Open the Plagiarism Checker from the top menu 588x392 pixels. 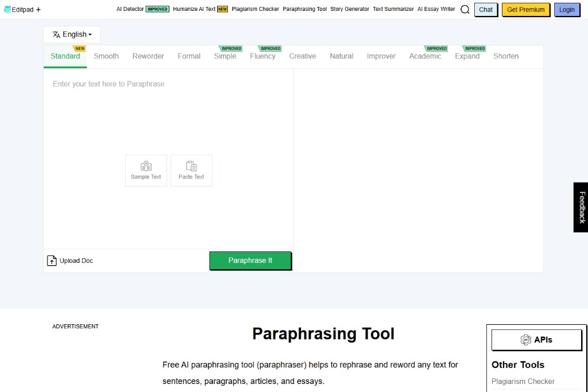255,9
